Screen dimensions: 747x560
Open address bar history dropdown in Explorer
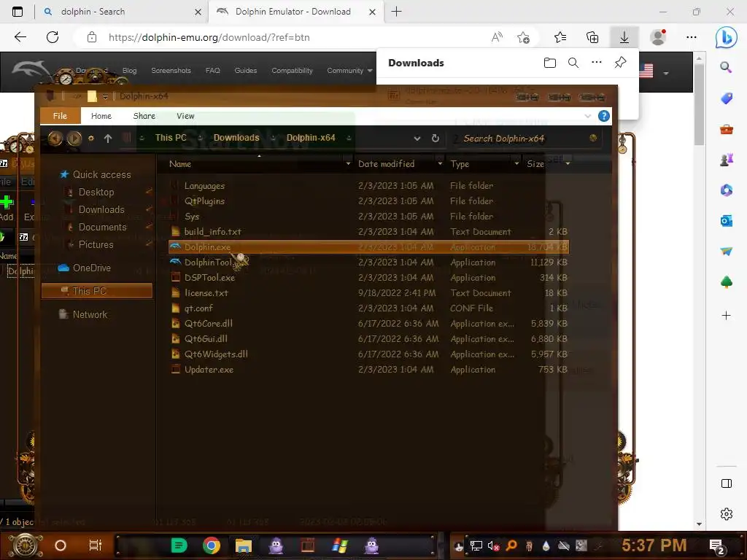coord(417,138)
